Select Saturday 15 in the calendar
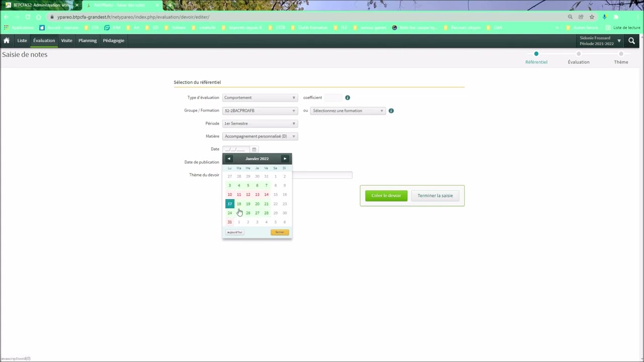Viewport: 644px width, 362px height. click(x=275, y=195)
